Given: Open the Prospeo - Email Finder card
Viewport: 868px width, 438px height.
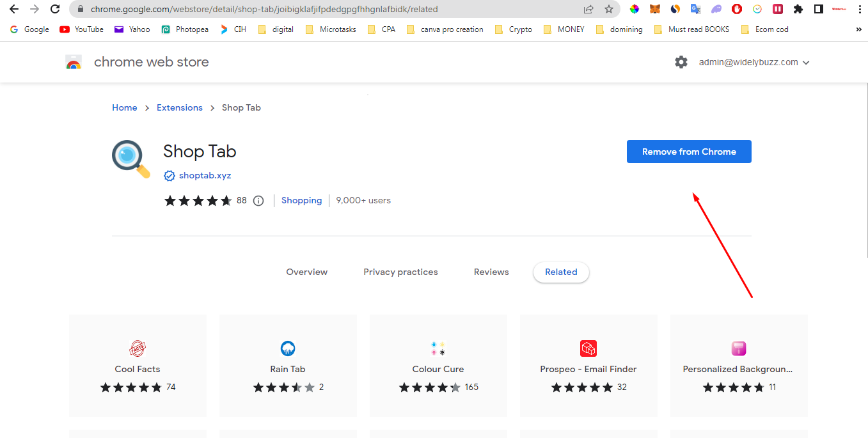Looking at the screenshot, I should point(588,366).
